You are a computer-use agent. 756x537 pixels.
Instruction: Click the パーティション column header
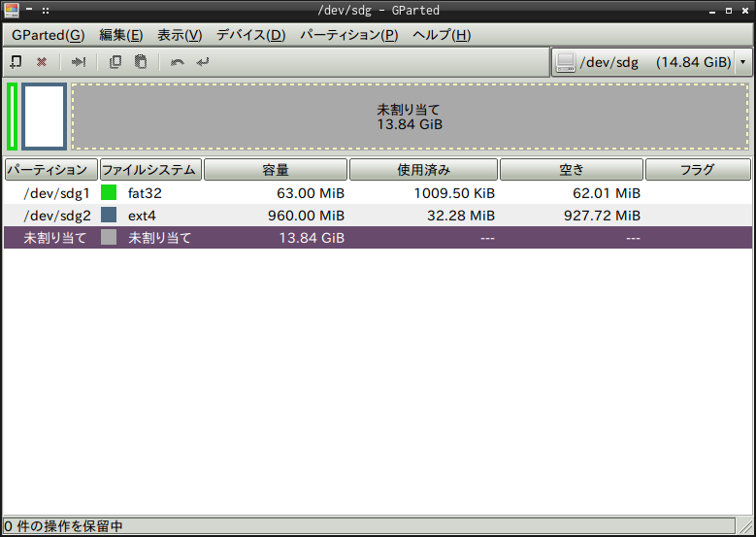tap(51, 170)
